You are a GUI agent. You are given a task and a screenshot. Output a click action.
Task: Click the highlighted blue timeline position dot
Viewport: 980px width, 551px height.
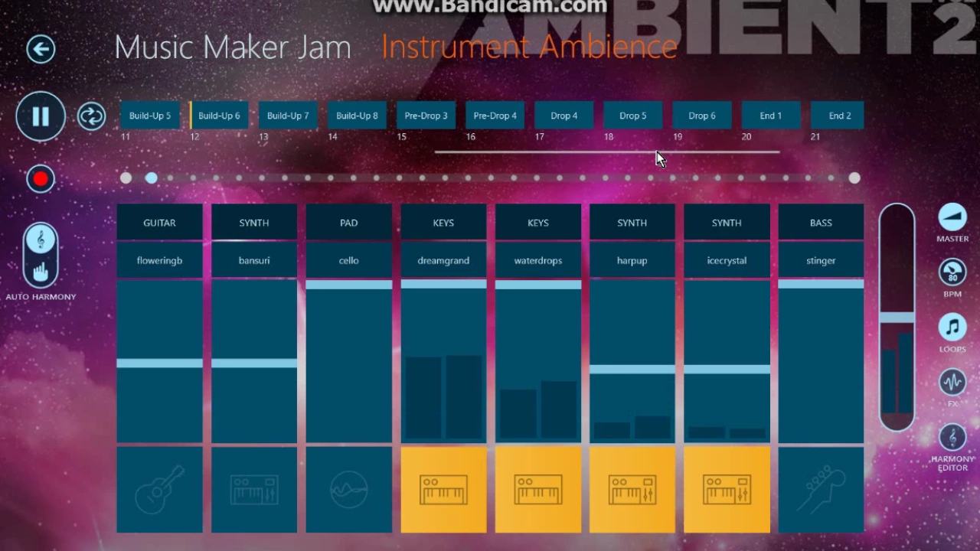click(x=152, y=178)
